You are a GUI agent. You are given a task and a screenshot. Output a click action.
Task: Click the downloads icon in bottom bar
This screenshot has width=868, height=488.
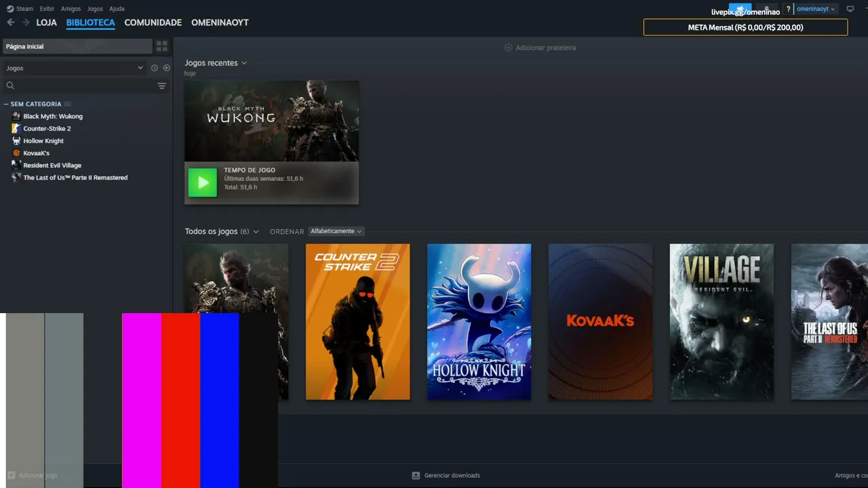click(416, 476)
